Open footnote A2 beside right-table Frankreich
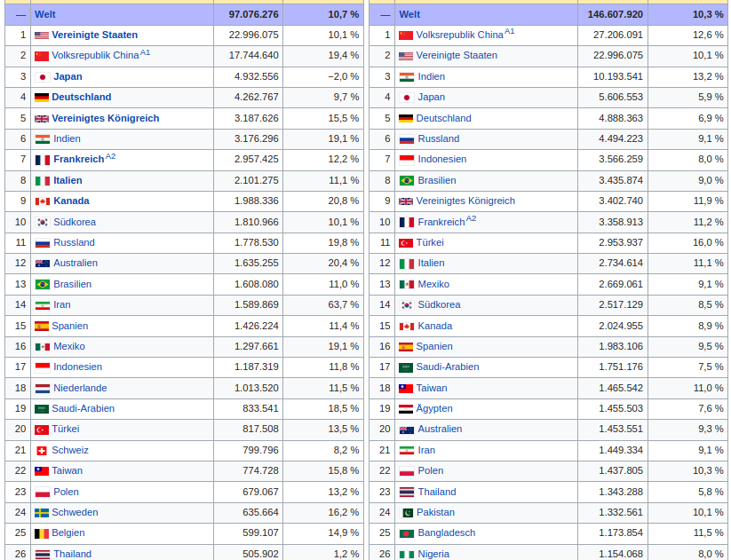 click(x=472, y=218)
